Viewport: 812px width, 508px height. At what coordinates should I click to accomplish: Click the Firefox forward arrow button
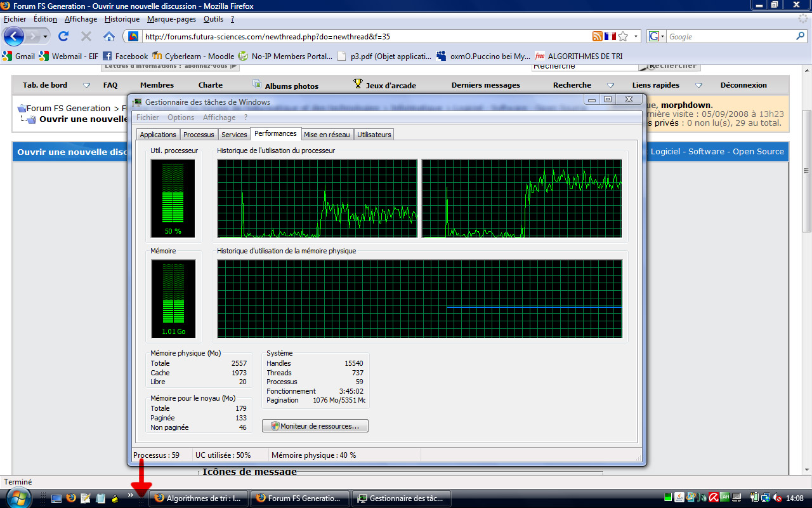click(x=32, y=36)
